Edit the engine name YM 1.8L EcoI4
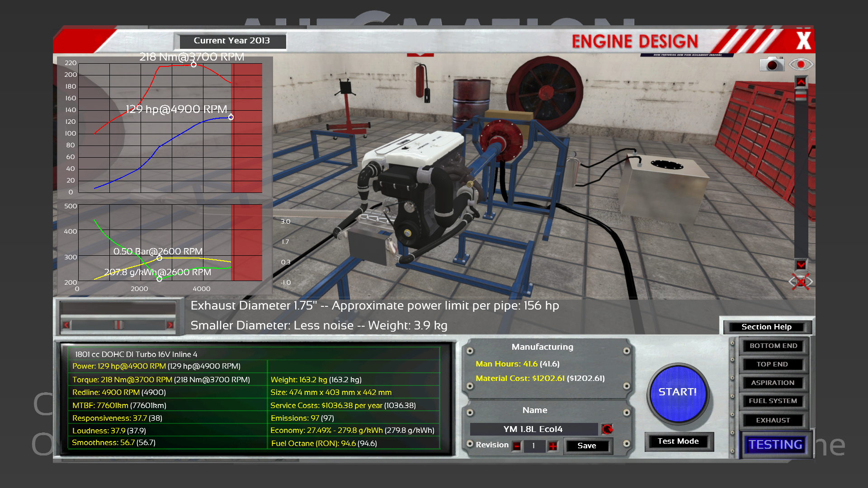This screenshot has width=868, height=488. (x=533, y=429)
